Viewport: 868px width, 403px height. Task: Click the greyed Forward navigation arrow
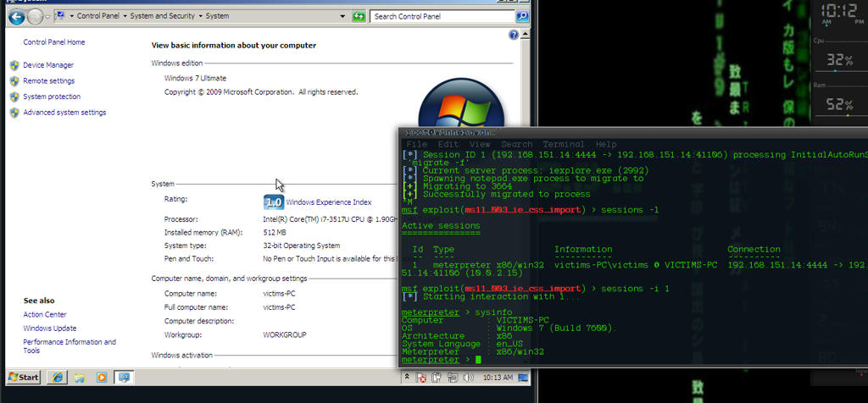35,17
